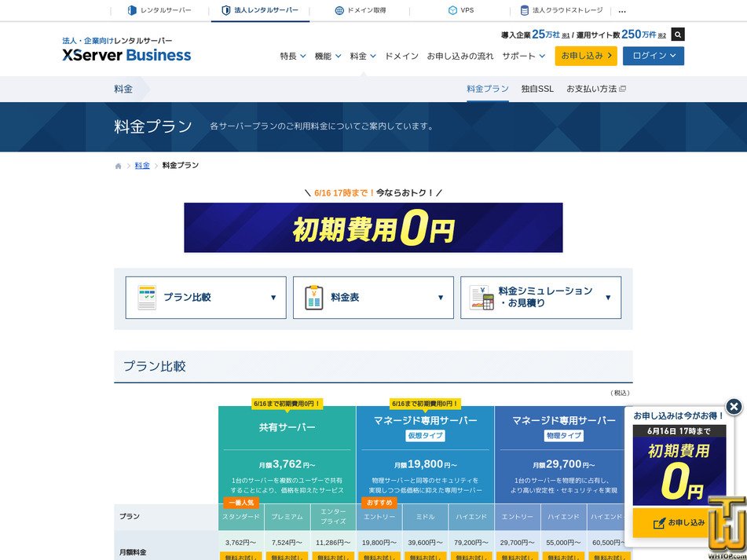Click the 55,000円〜 price cell

pos(563,543)
